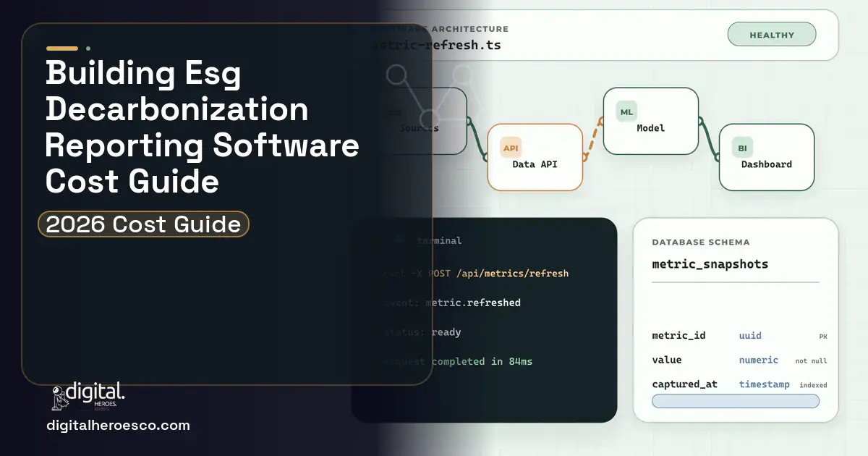Click the PK constraint label
Viewport: 868px width, 456px height.
823,337
